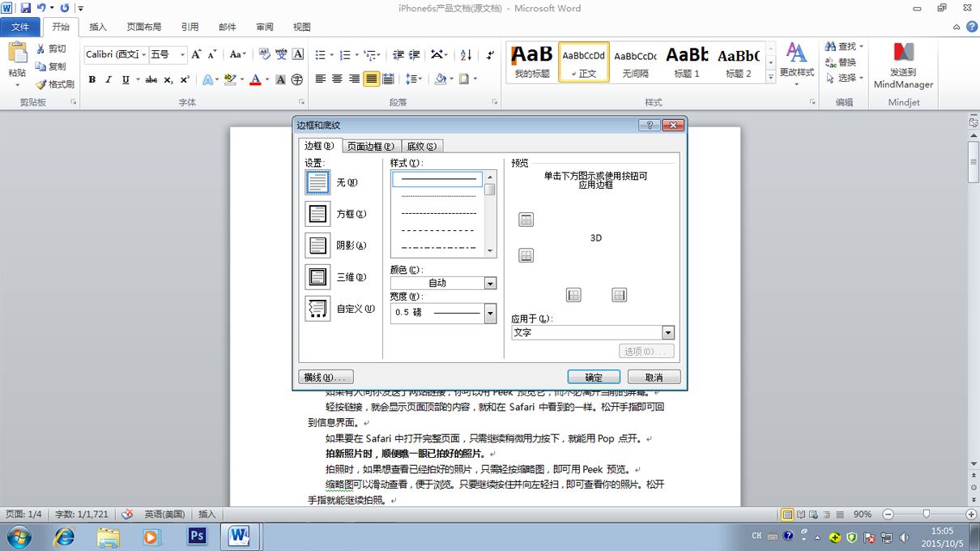980x551 pixels.
Task: Click the Clear Formatting icon
Action: pyautogui.click(x=264, y=54)
